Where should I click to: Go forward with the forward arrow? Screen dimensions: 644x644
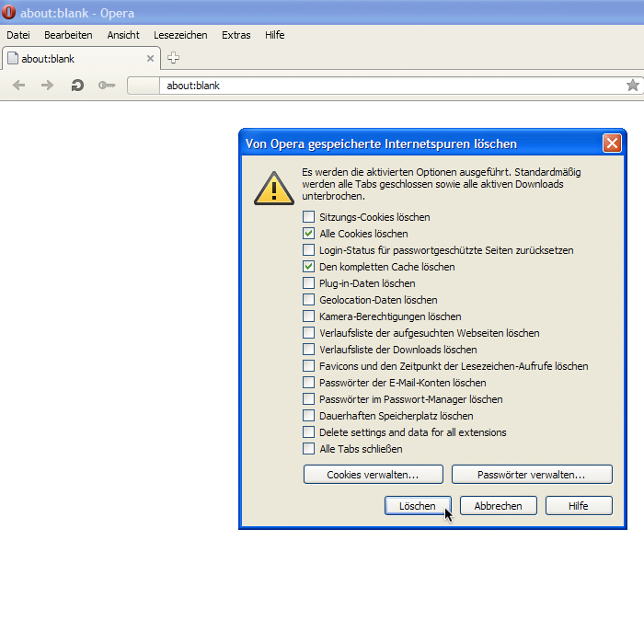click(x=47, y=86)
